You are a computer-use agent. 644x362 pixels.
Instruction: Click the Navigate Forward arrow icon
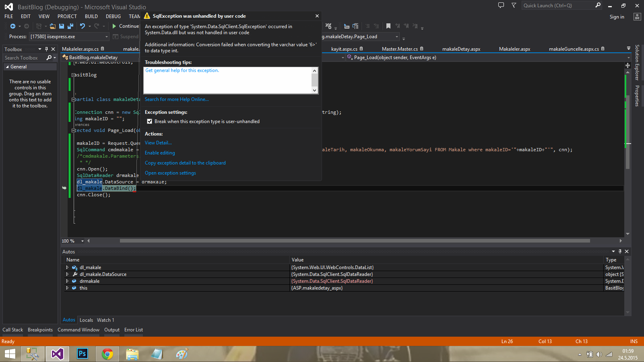click(27, 26)
